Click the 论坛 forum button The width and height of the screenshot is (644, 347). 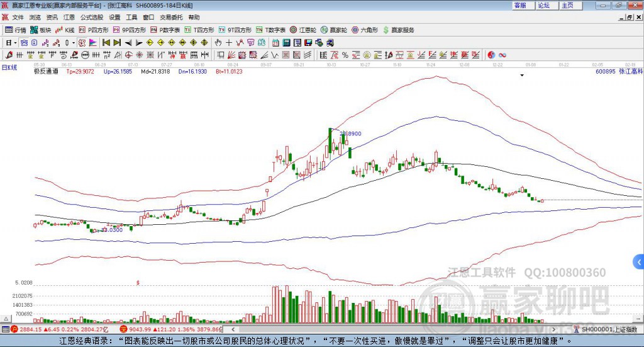(547, 5)
